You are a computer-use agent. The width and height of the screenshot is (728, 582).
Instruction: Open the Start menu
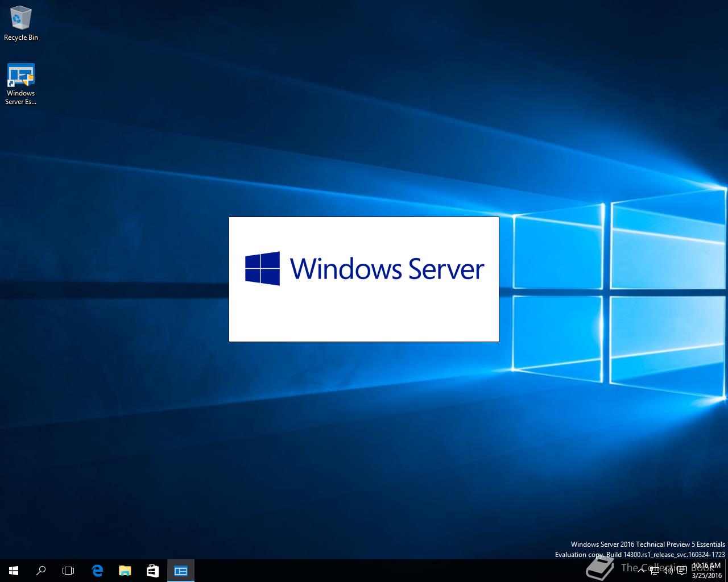coord(14,571)
